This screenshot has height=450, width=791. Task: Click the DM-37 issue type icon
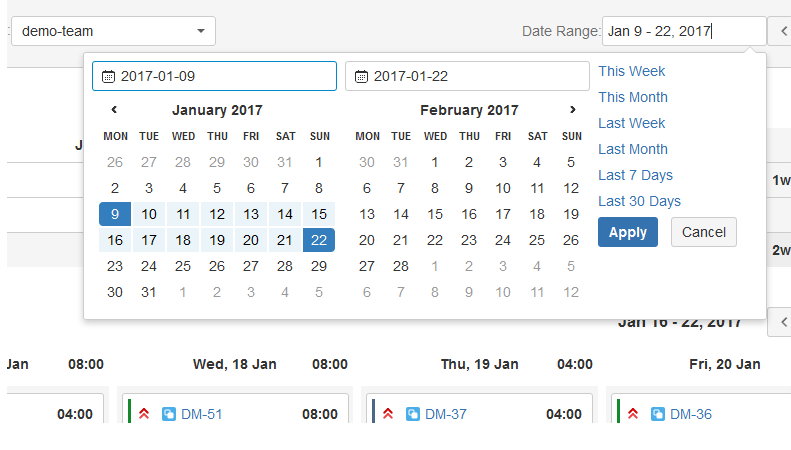413,414
